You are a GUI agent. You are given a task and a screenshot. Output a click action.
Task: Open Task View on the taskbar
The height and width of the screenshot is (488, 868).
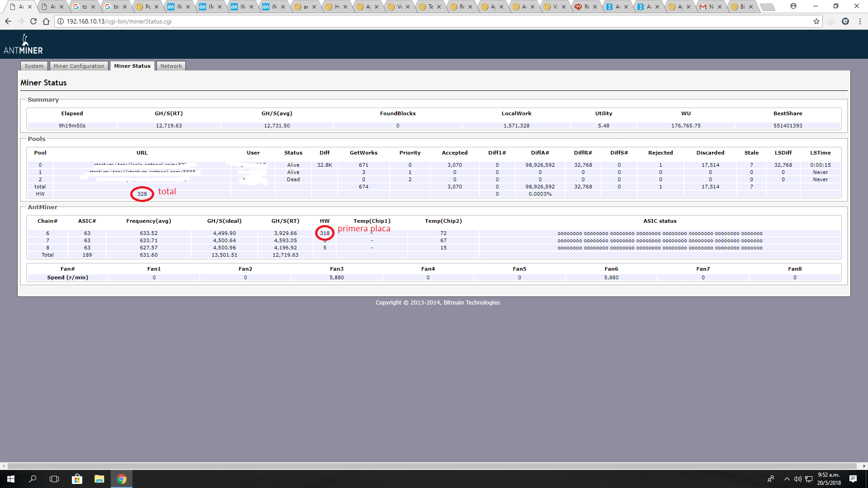54,479
